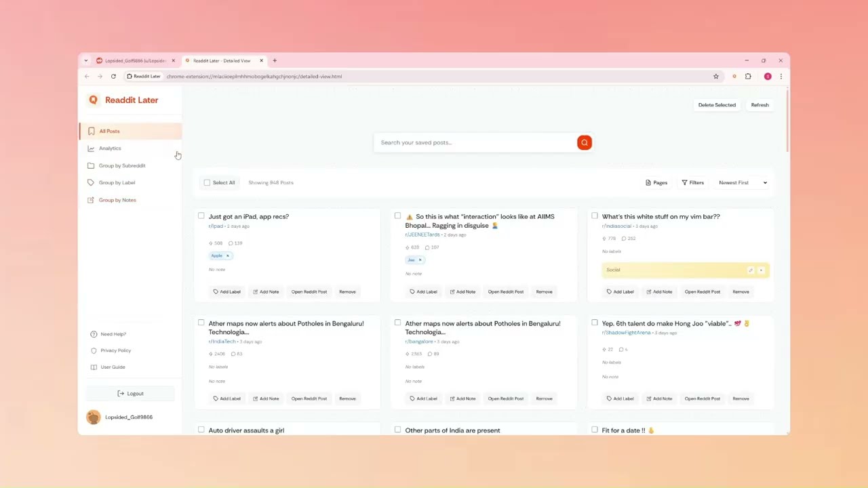Remove the iPad post
The image size is (868, 488).
pyautogui.click(x=347, y=292)
